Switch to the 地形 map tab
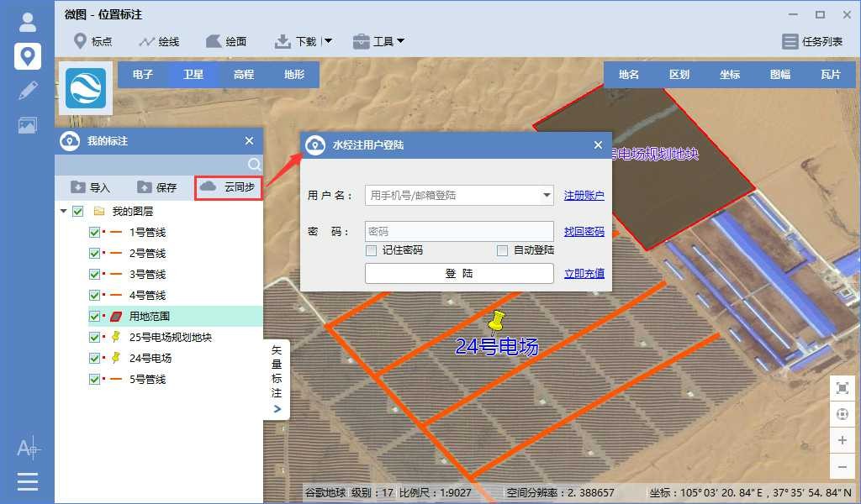 click(x=294, y=75)
